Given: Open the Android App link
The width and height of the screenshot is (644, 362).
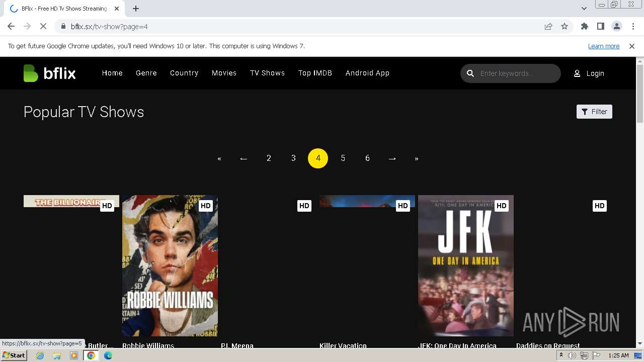Looking at the screenshot, I should (x=367, y=73).
